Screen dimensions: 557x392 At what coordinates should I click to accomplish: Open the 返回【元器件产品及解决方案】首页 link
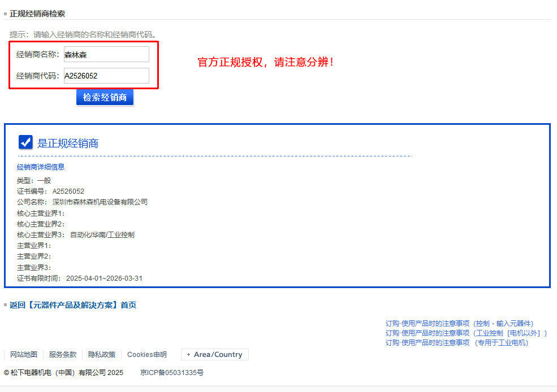73,305
